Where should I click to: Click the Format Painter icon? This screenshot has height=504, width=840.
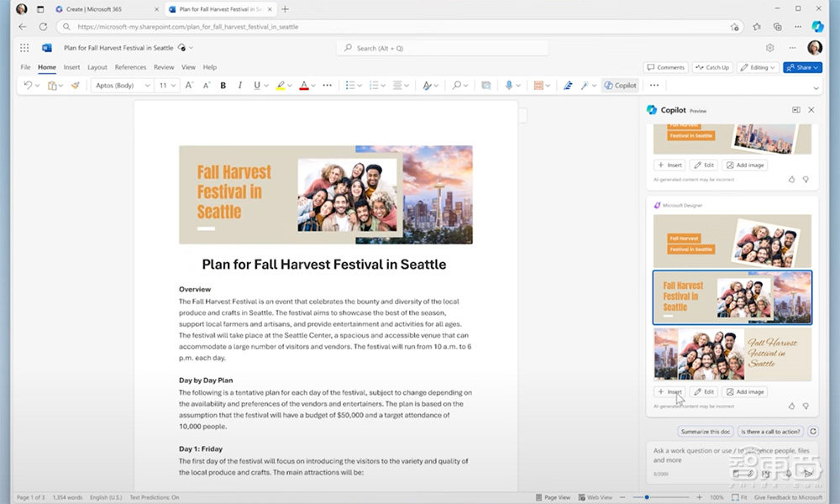point(73,85)
